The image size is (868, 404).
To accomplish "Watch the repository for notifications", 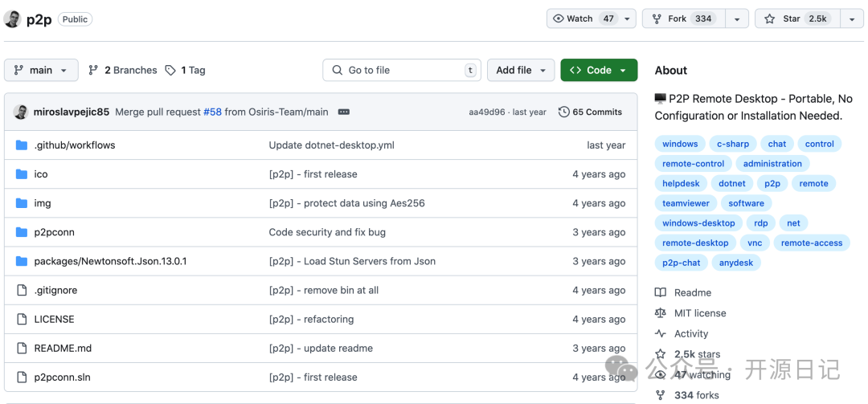I will (583, 19).
